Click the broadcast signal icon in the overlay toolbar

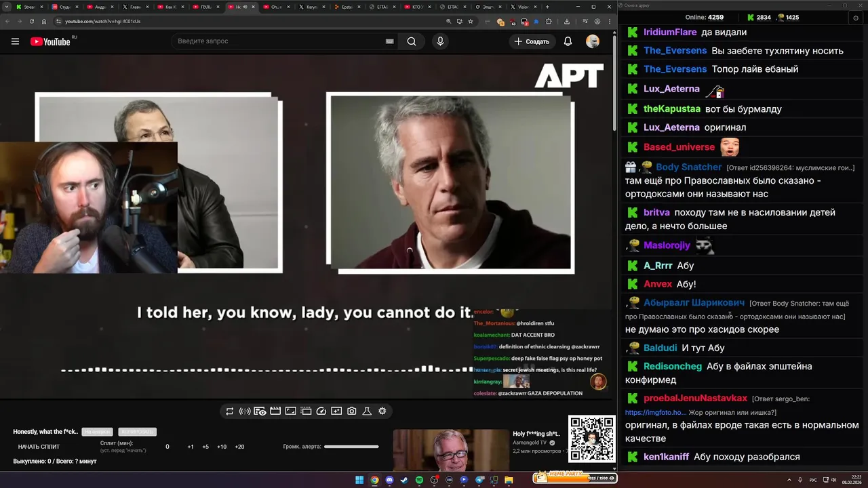(245, 411)
